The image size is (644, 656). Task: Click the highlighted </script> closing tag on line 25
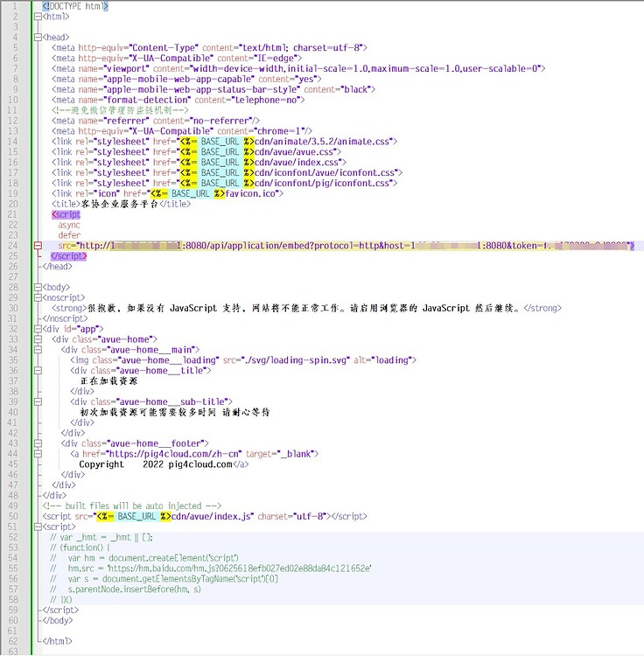click(x=68, y=256)
